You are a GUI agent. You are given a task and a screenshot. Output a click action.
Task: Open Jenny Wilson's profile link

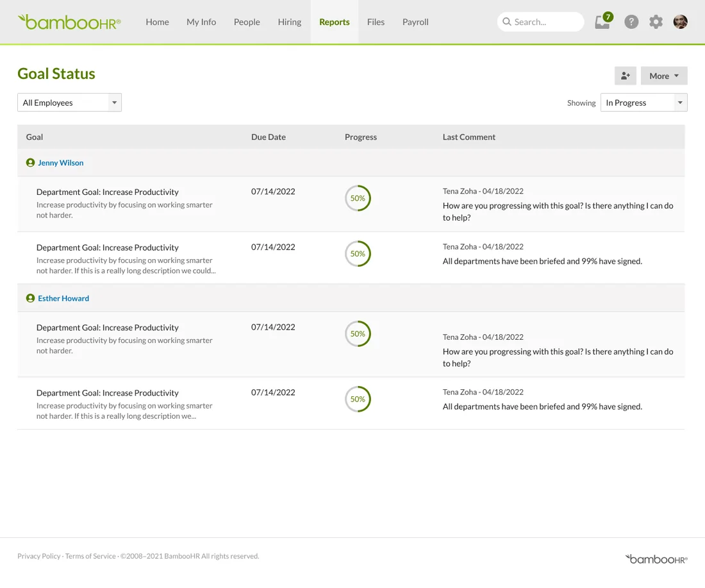tap(61, 162)
